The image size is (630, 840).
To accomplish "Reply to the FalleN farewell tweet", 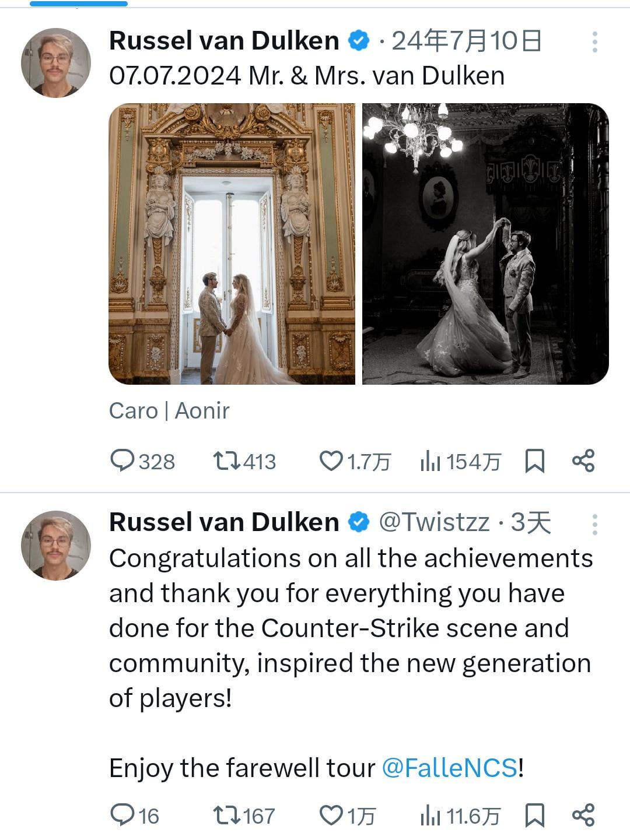I will [123, 814].
